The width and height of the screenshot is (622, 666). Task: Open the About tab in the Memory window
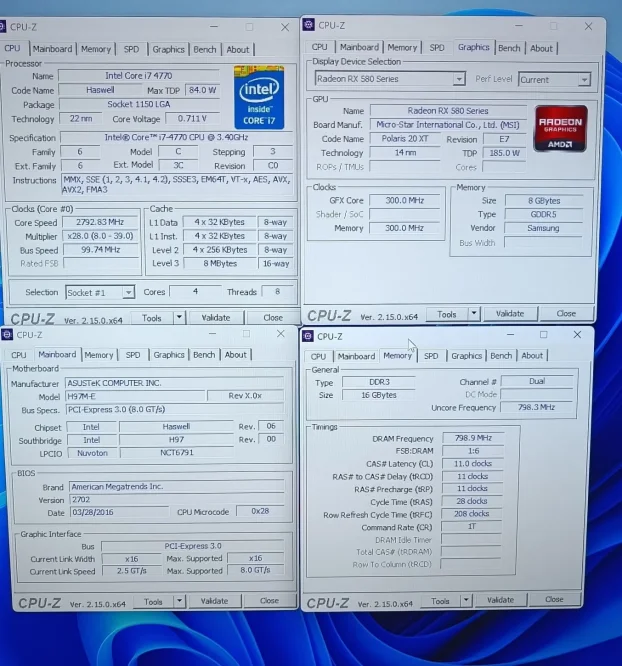click(532, 356)
